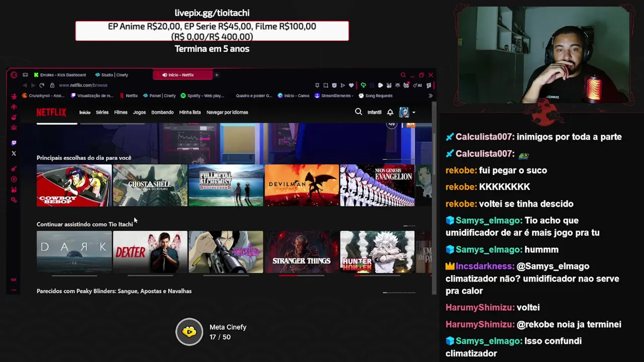Continue watching the sniper anime thumbnail
Viewport: 644px width, 362px height.
click(226, 252)
